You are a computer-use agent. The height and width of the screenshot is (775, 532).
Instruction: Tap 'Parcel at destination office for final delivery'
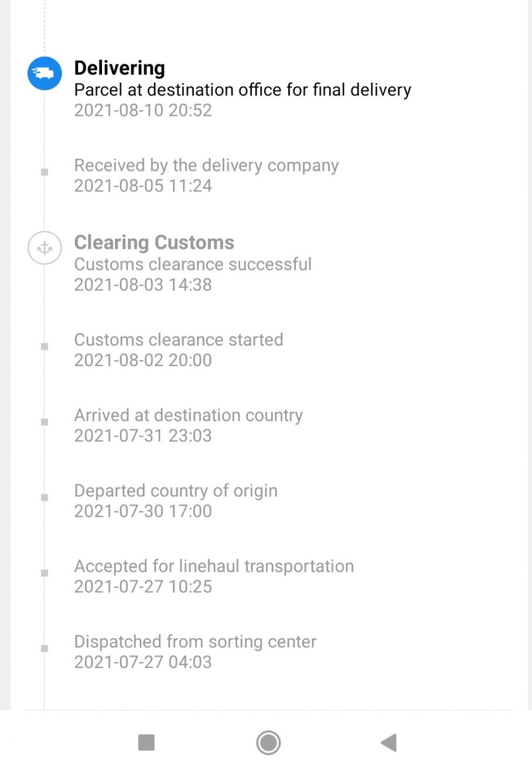243,90
